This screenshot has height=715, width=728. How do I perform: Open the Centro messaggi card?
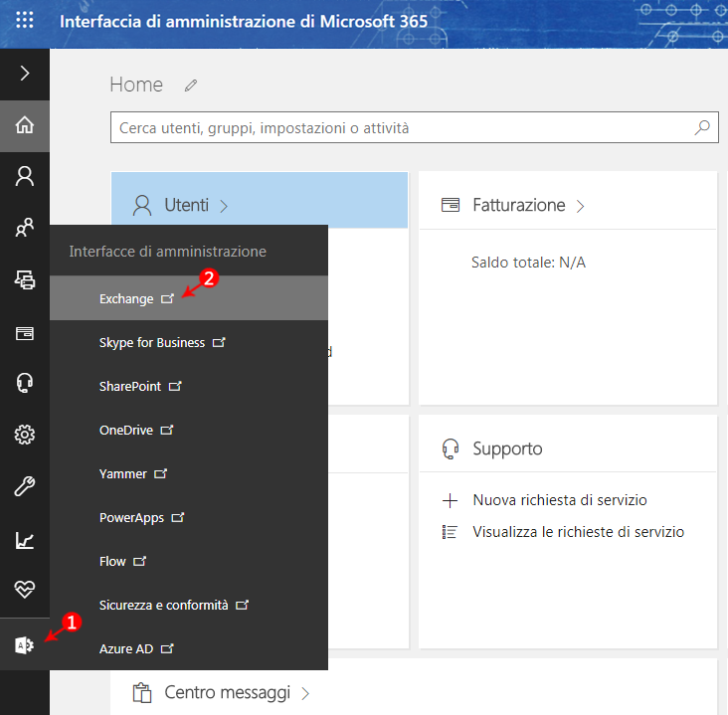pyautogui.click(x=228, y=692)
